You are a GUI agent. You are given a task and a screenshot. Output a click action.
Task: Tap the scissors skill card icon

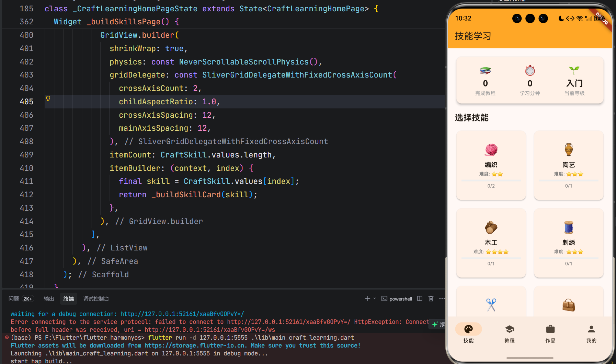click(x=491, y=305)
